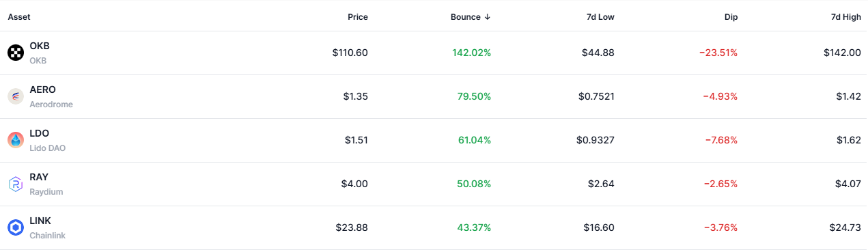The width and height of the screenshot is (868, 250).
Task: Click OKB bounce value 142.02%
Action: click(471, 53)
